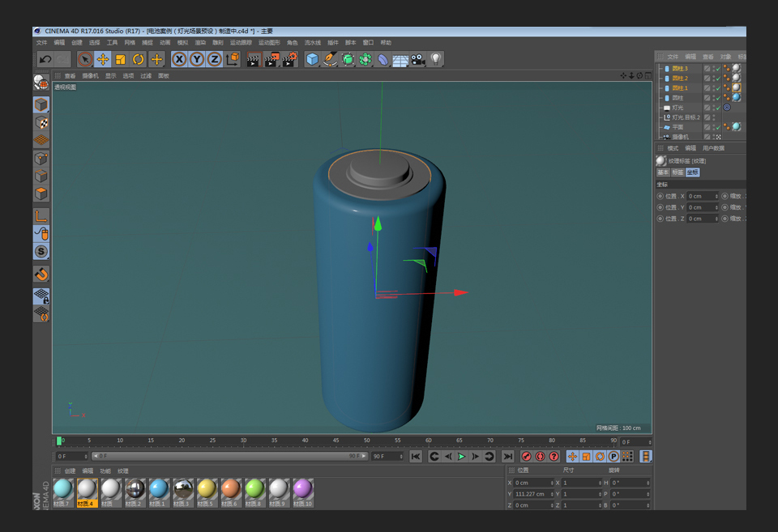The image size is (778, 532).
Task: Open the 显示 display menu in viewport
Action: coord(110,76)
